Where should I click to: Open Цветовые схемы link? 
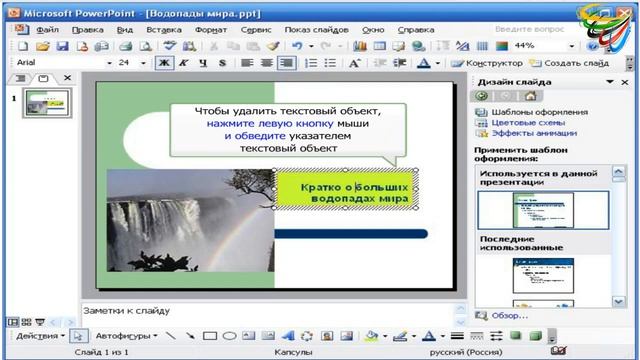(x=528, y=122)
